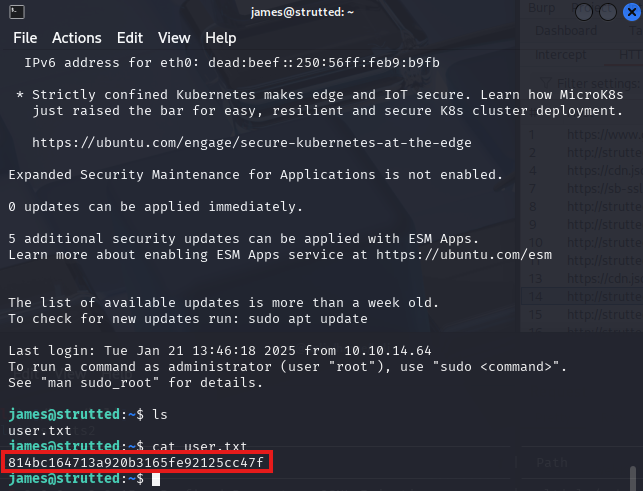Click the terminal icon in the title bar
This screenshot has height=491, width=643.
17,12
